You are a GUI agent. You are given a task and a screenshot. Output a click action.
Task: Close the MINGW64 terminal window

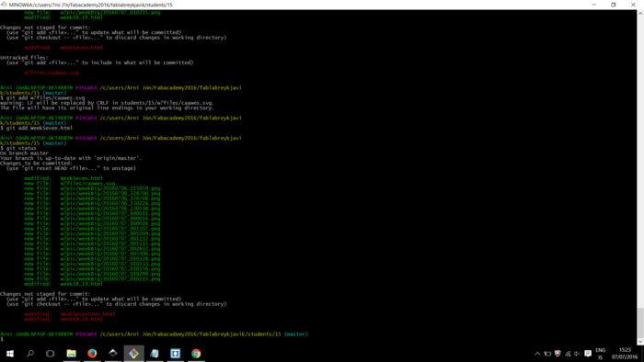coord(633,5)
